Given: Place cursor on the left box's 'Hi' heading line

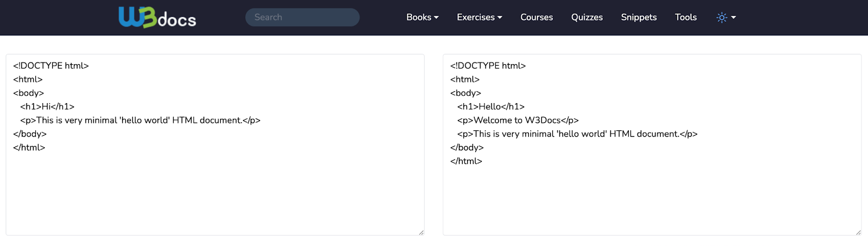Looking at the screenshot, I should 47,106.
